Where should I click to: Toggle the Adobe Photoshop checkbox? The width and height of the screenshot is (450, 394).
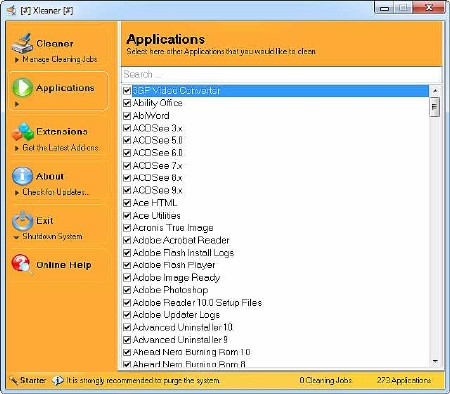pyautogui.click(x=127, y=290)
